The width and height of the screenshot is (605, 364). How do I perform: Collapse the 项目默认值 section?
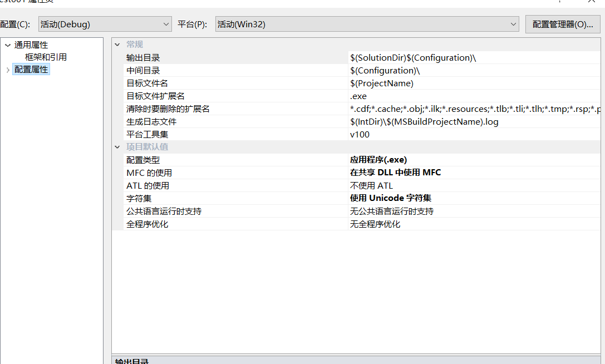pyautogui.click(x=117, y=146)
